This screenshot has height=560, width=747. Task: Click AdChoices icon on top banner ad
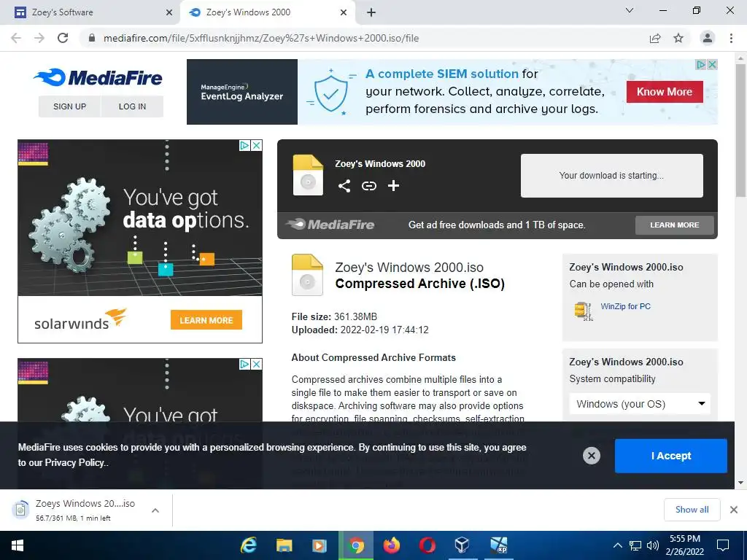pyautogui.click(x=701, y=65)
